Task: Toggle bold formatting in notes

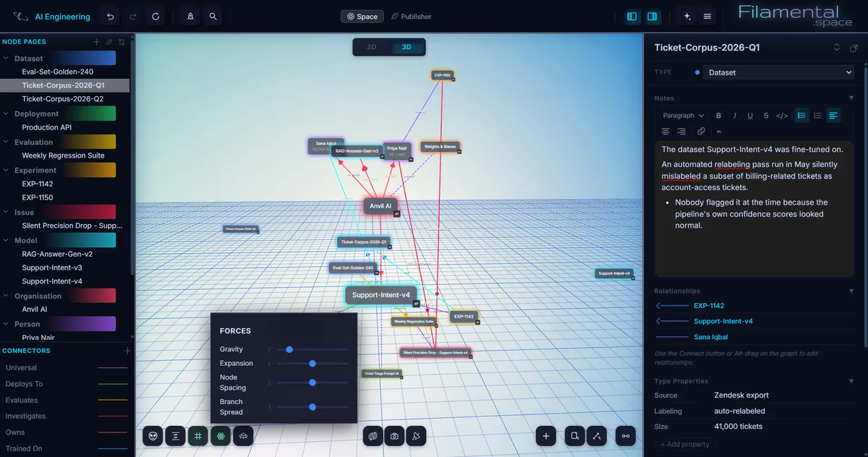Action: pos(718,116)
